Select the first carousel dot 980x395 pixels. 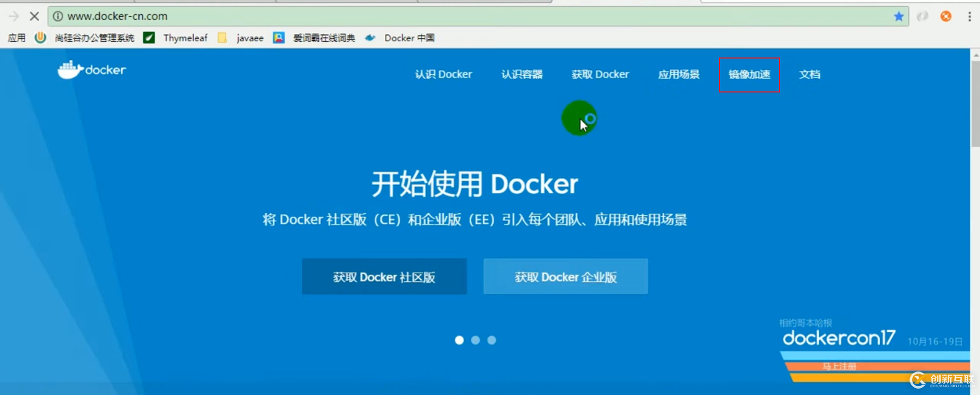tap(459, 340)
